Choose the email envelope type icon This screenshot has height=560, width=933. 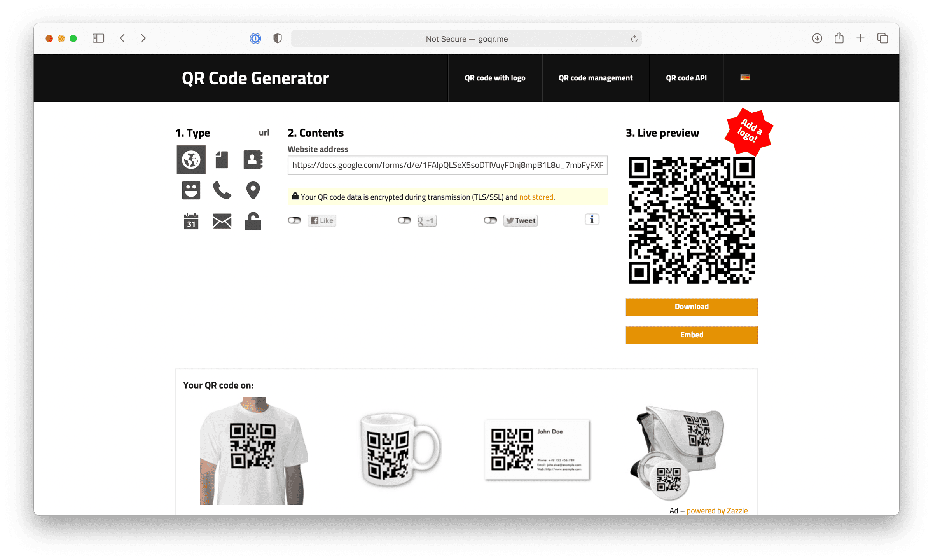(222, 221)
